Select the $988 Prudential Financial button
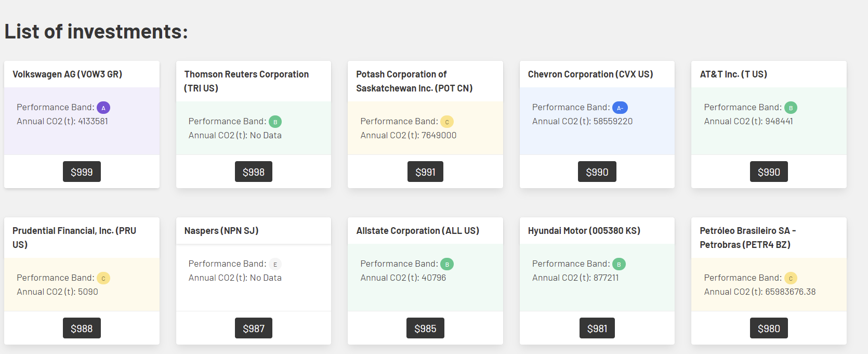 click(82, 329)
